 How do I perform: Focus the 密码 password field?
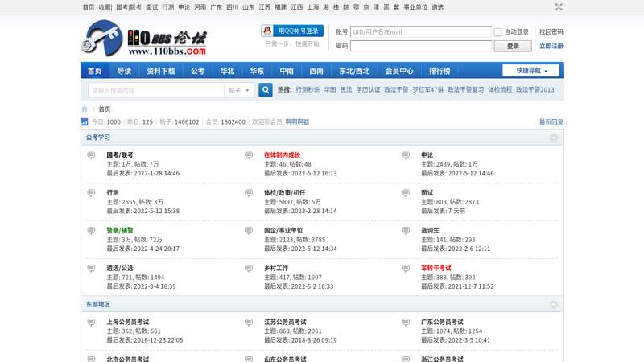click(421, 46)
